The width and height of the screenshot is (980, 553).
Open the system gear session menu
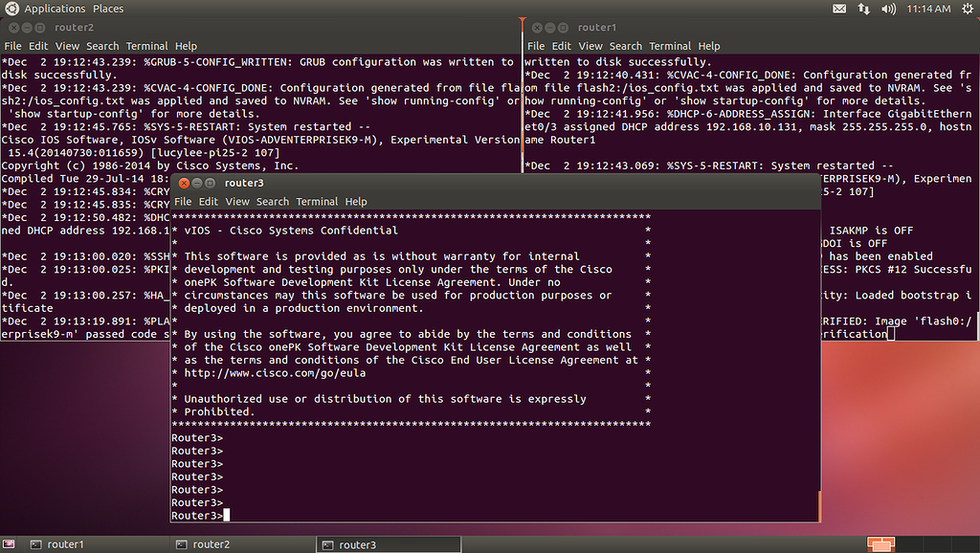pyautogui.click(x=968, y=9)
